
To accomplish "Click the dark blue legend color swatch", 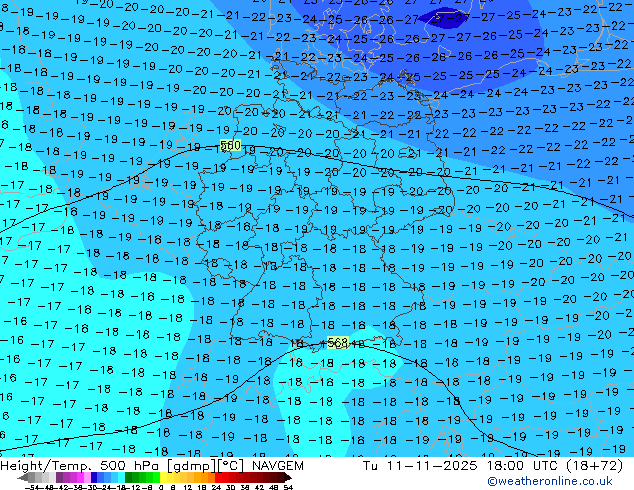I will 94,477.
